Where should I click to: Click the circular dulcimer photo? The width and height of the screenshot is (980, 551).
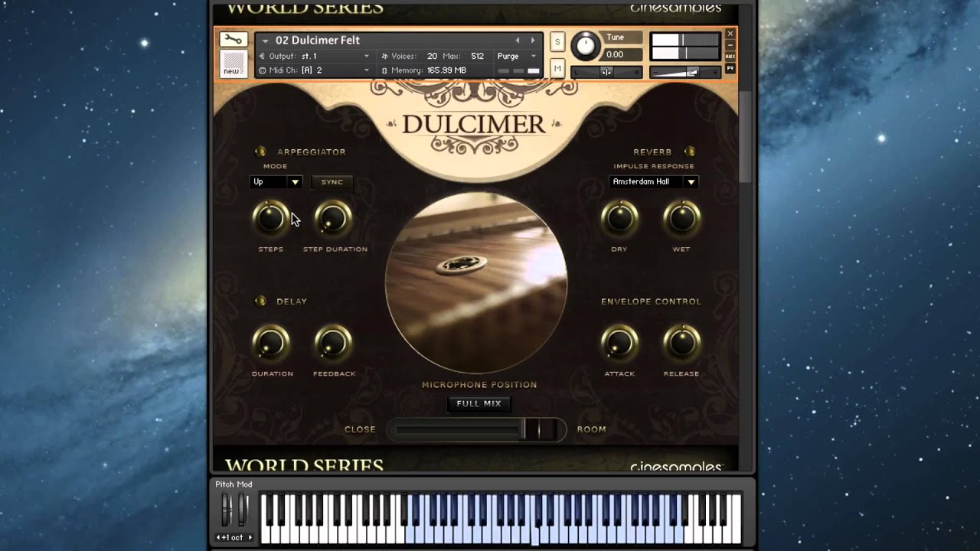pyautogui.click(x=476, y=282)
